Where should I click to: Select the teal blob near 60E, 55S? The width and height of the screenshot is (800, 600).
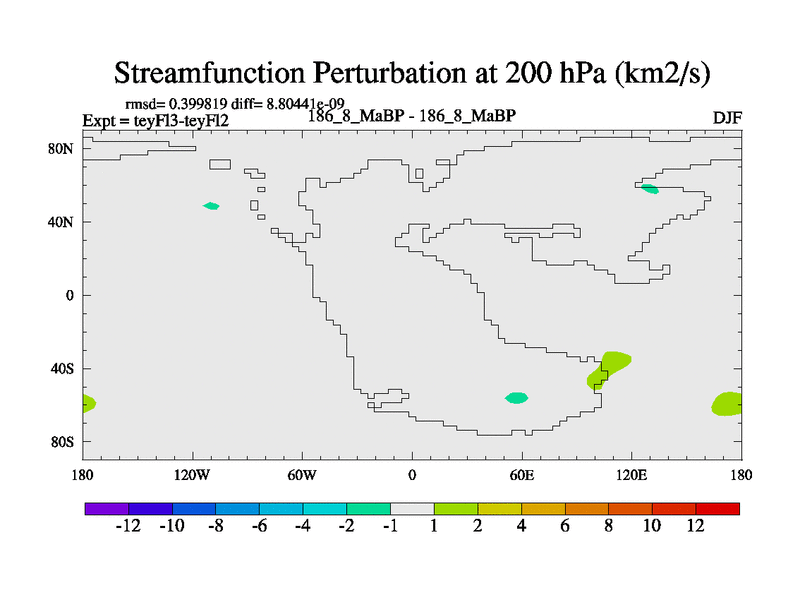516,398
